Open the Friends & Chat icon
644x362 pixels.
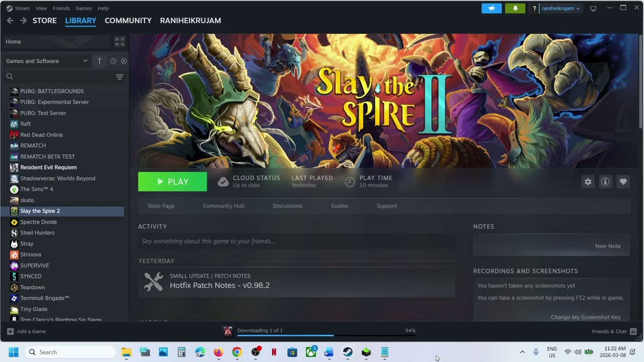tap(633, 331)
